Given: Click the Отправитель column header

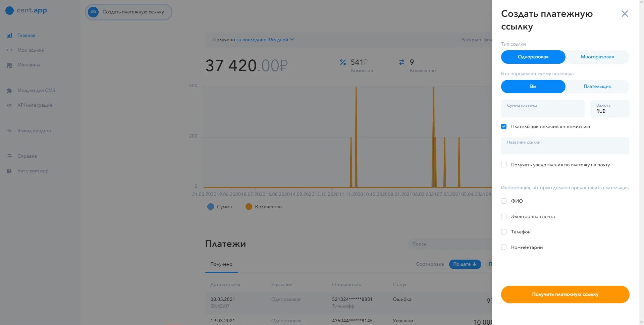Looking at the screenshot, I should coord(346,284).
